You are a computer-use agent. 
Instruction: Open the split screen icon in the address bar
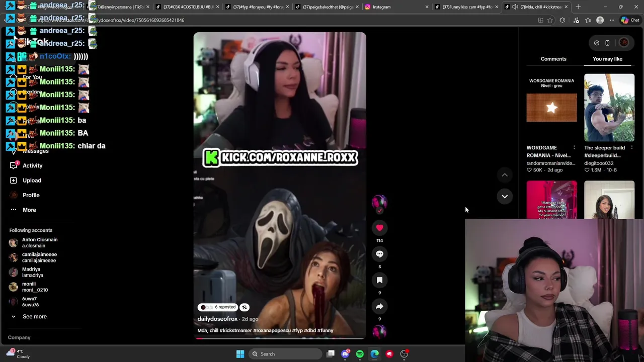[540, 20]
